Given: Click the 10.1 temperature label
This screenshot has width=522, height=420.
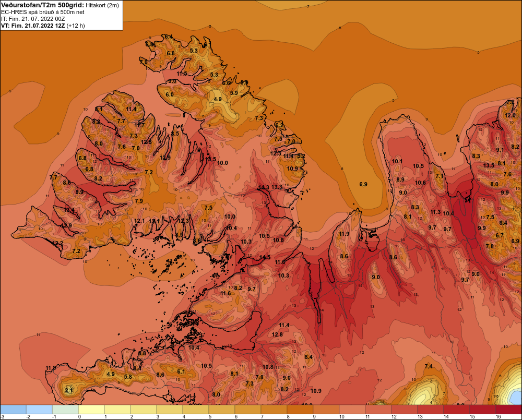Looking at the screenshot, I should (x=397, y=161).
